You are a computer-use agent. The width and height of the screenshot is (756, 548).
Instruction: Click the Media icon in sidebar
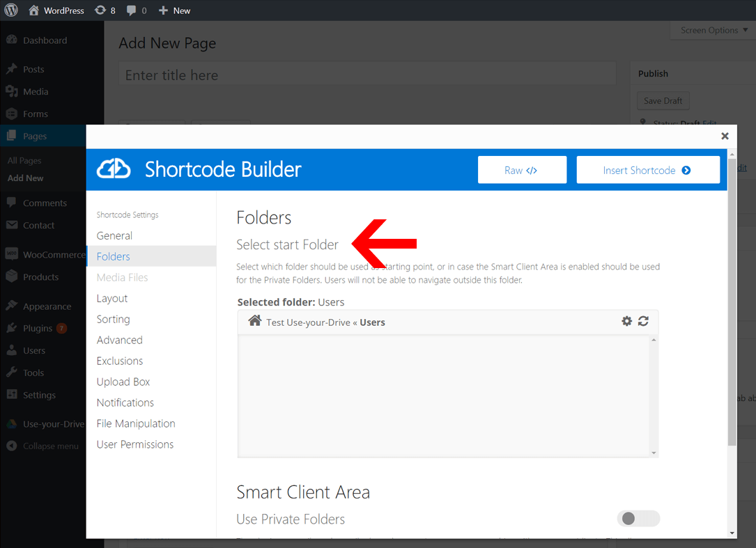[12, 91]
